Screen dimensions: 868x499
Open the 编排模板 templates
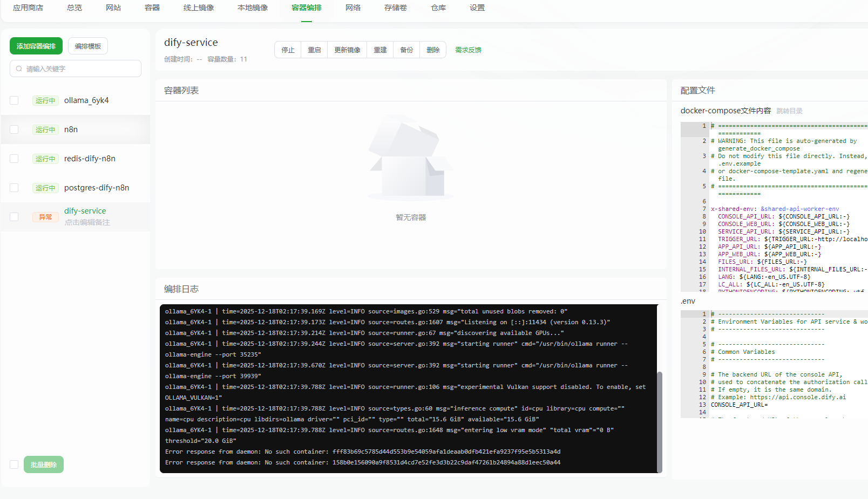coord(87,46)
